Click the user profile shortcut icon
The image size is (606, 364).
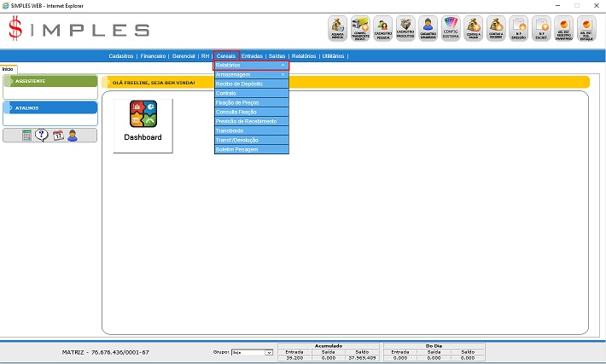click(x=73, y=136)
